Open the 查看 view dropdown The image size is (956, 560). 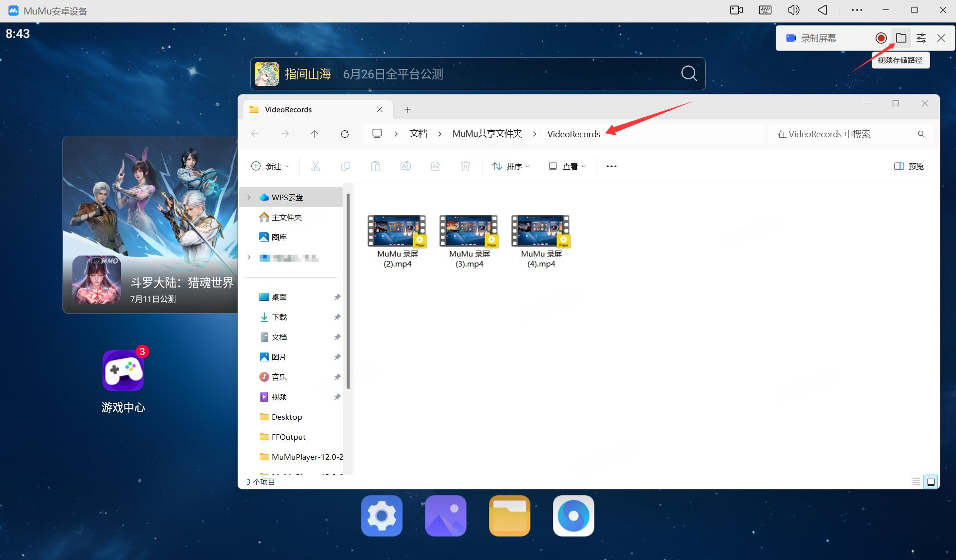pyautogui.click(x=567, y=166)
